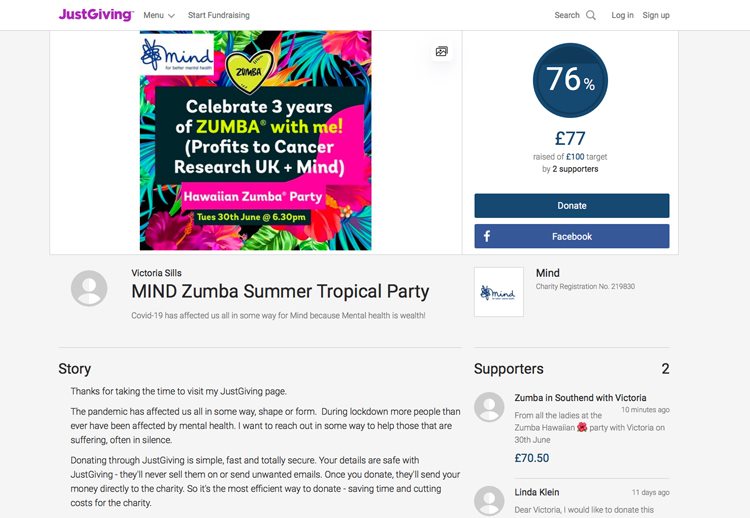Click the 76% progress circle
Image resolution: width=750 pixels, height=518 pixels.
570,80
